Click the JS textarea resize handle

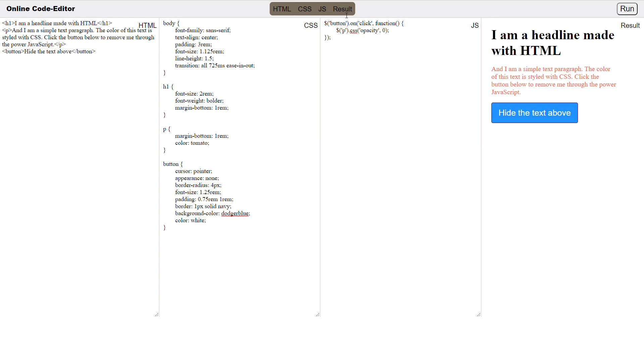click(x=478, y=314)
